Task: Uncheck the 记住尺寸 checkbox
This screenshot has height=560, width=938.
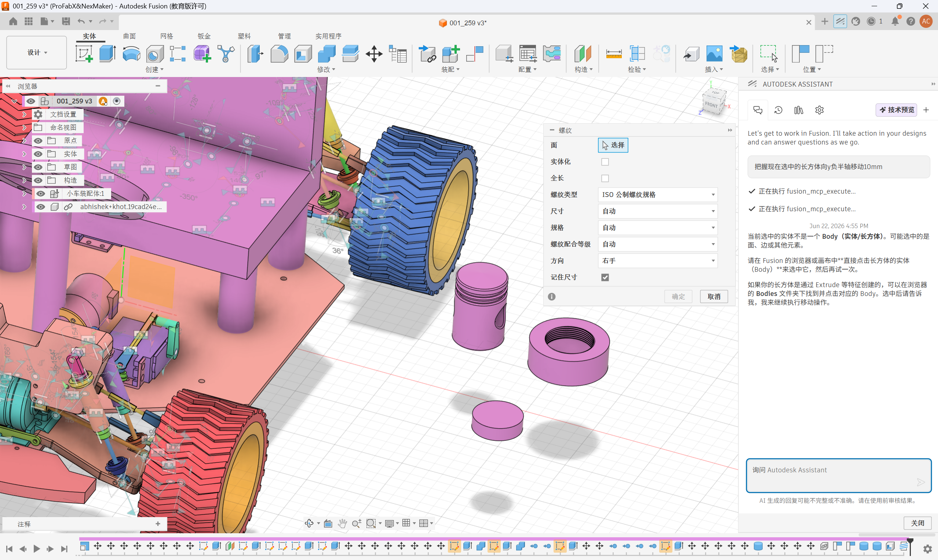Action: (x=605, y=277)
